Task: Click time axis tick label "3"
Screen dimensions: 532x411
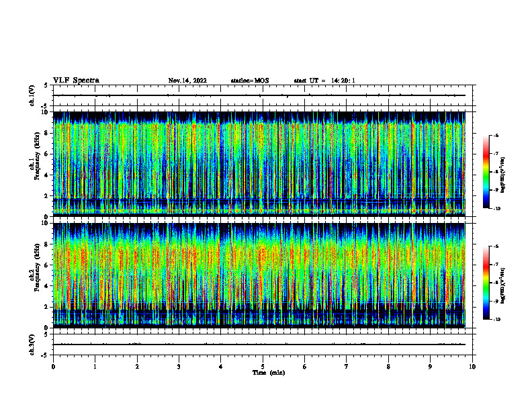Action: pyautogui.click(x=179, y=367)
